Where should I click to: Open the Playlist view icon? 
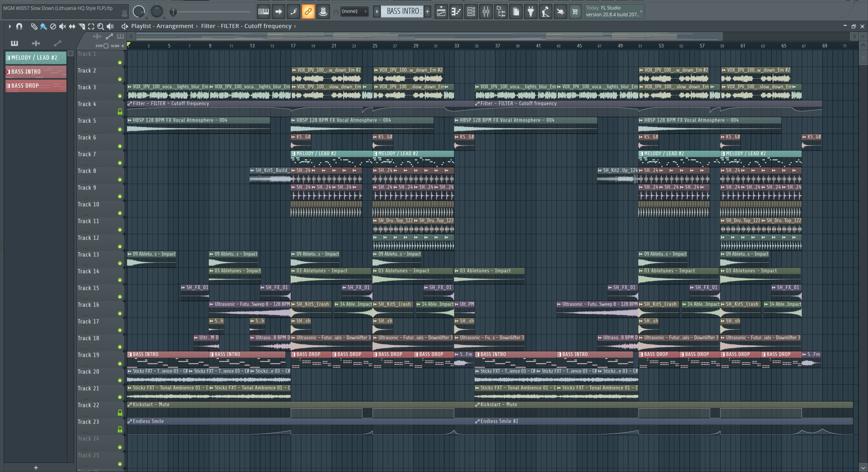click(x=441, y=11)
